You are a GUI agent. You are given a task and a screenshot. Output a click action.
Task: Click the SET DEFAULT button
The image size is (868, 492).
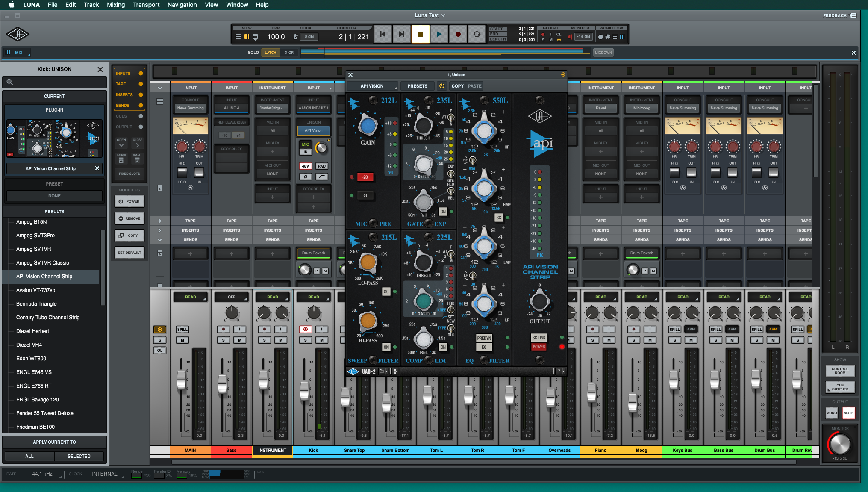129,253
